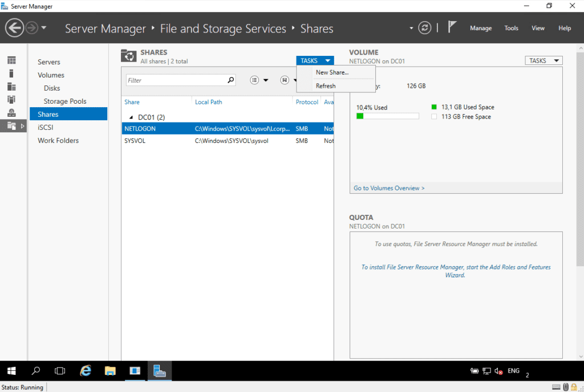Click the network icon in the system tray
The height and width of the screenshot is (392, 584).
click(x=486, y=371)
